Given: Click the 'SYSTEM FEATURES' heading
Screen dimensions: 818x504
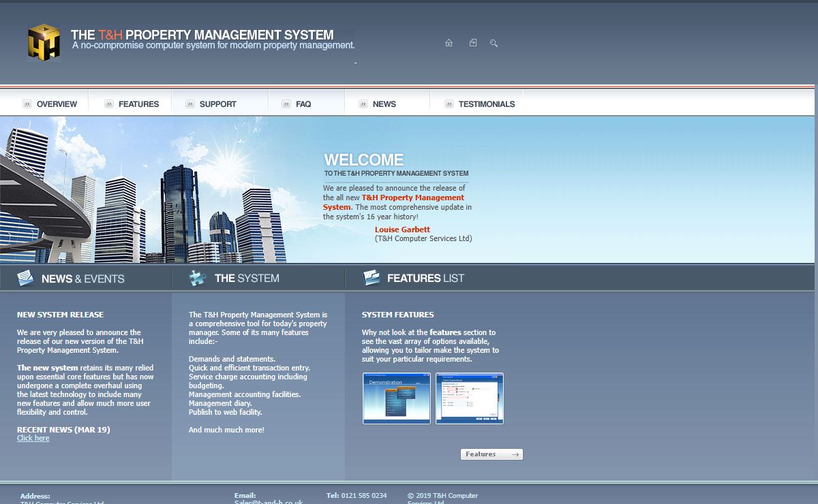Looking at the screenshot, I should pyautogui.click(x=397, y=315).
